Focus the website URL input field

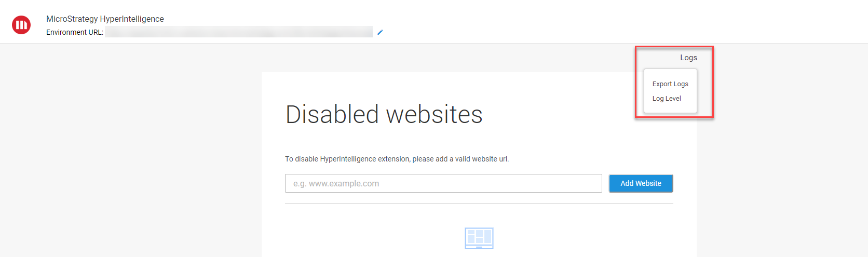[443, 183]
